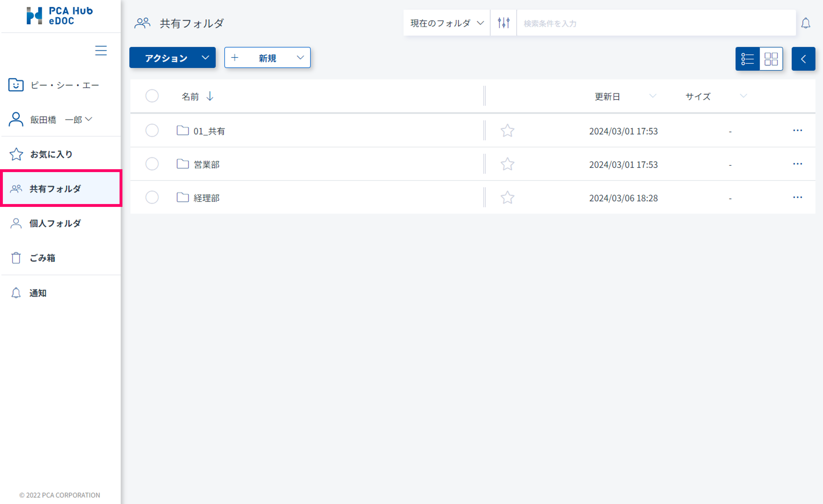Click the 新規 button
This screenshot has width=823, height=504.
click(x=267, y=58)
